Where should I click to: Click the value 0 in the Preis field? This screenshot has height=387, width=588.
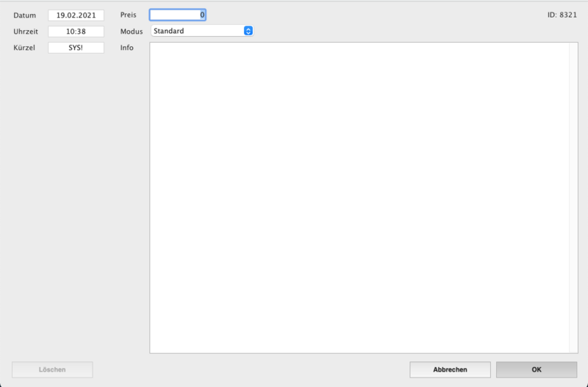point(201,15)
